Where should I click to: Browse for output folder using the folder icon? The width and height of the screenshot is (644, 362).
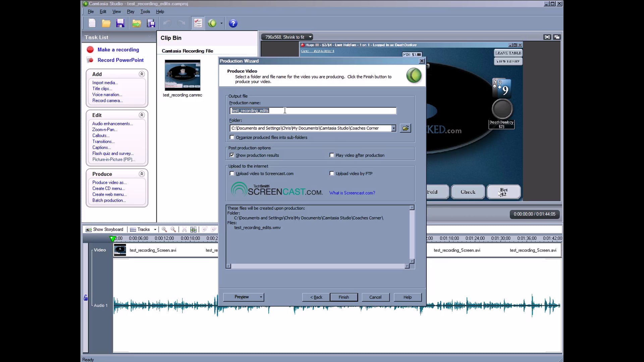406,128
